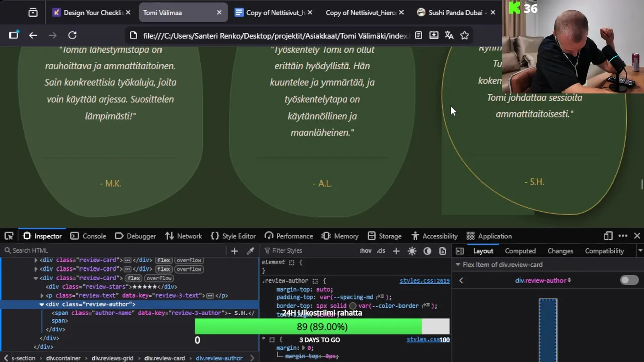Viewport: 644px width, 362px height.
Task: Switch to Sushi Panda Dubai browser tab
Action: [x=457, y=13]
